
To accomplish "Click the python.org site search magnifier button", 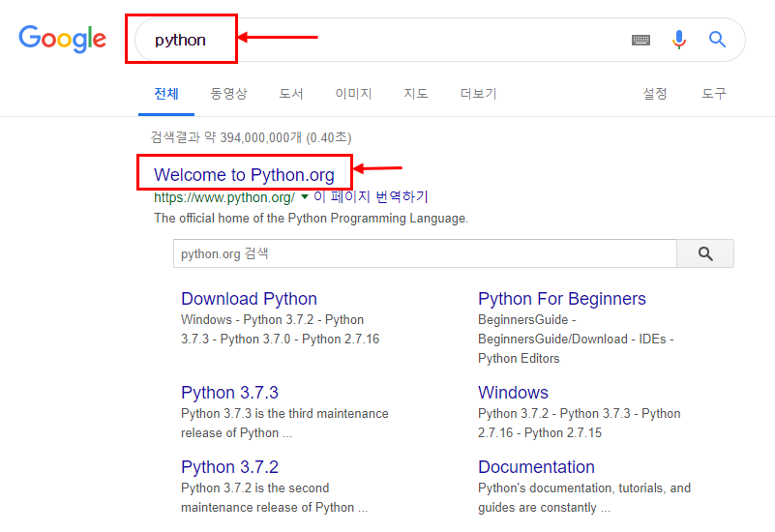I will tap(705, 253).
